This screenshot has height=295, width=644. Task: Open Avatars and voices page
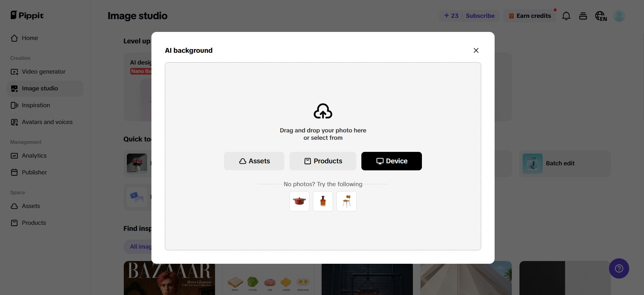(45, 122)
